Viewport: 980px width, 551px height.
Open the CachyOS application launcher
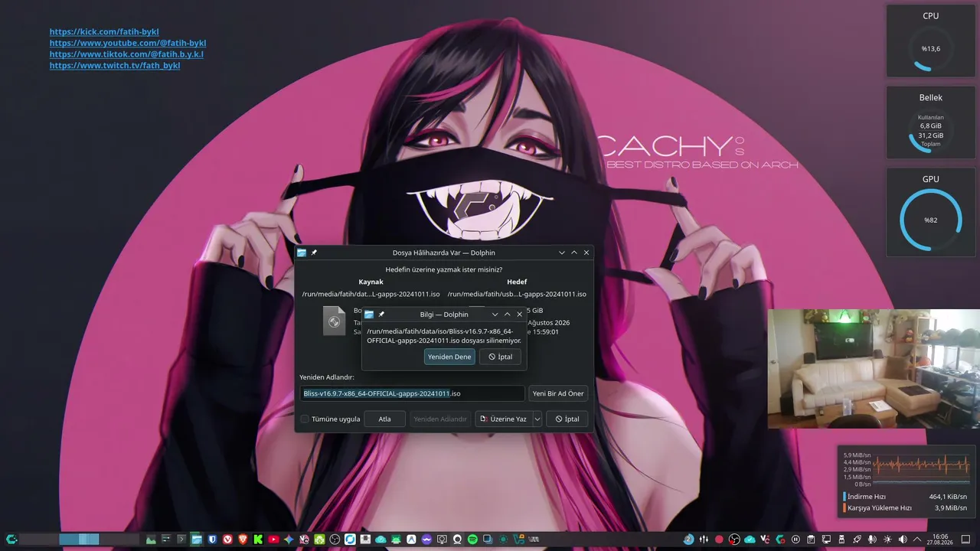click(11, 540)
